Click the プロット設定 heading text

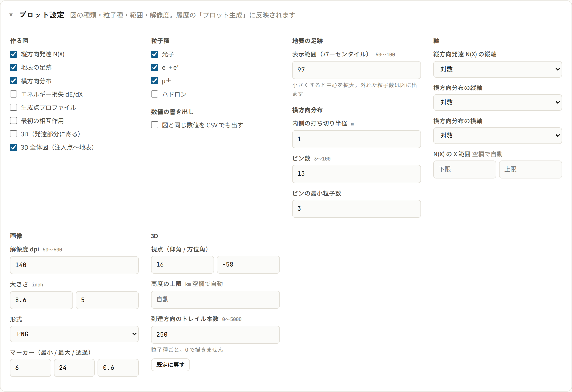pos(42,15)
